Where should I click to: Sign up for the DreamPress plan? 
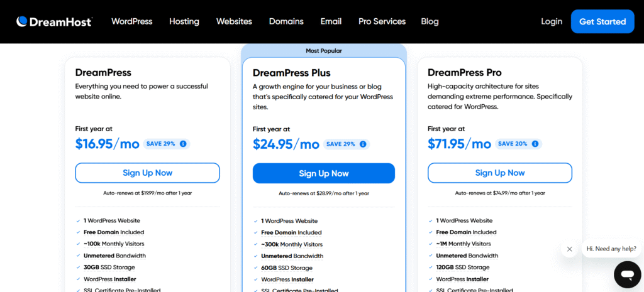147,173
